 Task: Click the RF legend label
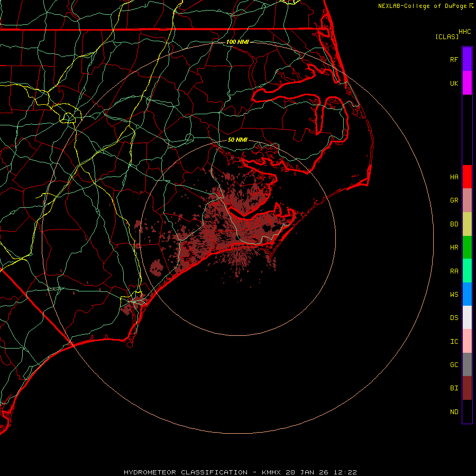454,59
